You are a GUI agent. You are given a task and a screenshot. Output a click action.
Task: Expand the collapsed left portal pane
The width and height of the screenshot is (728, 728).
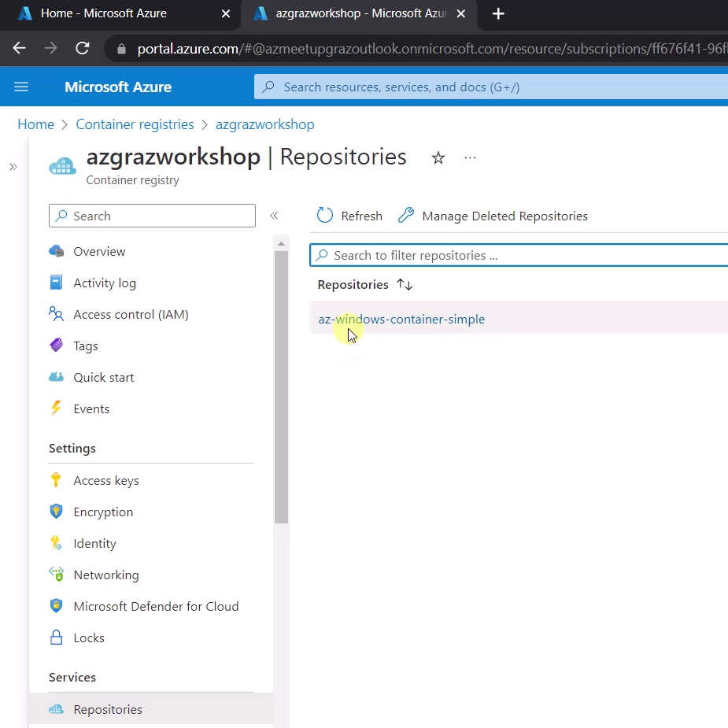pyautogui.click(x=13, y=167)
